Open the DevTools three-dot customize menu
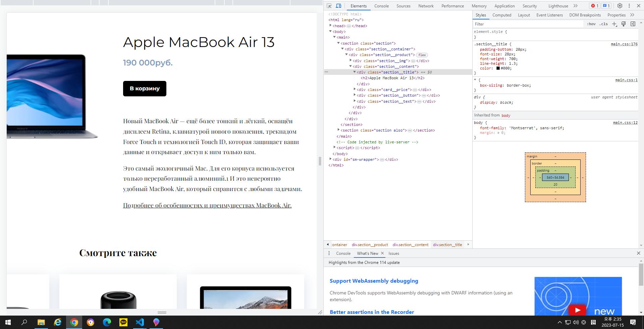 [x=629, y=6]
